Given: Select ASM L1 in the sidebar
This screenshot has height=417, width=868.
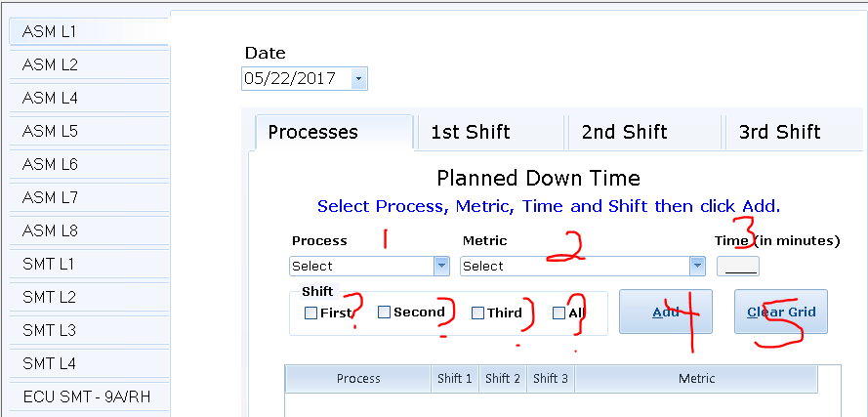Looking at the screenshot, I should point(88,31).
